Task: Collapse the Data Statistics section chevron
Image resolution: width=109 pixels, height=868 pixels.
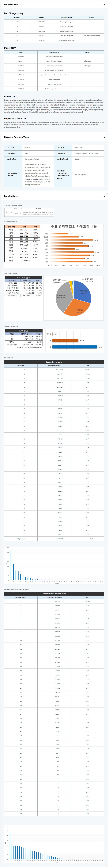Action: point(104,196)
